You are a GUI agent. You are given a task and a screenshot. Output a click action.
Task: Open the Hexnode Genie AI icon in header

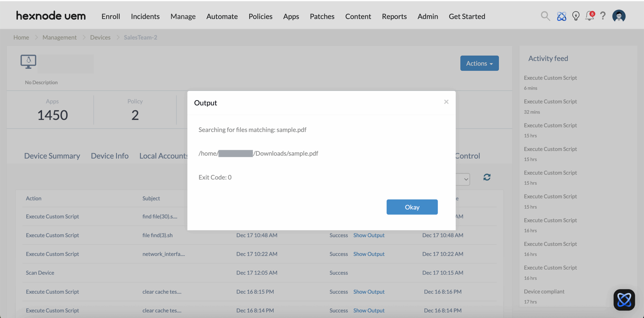click(x=561, y=16)
